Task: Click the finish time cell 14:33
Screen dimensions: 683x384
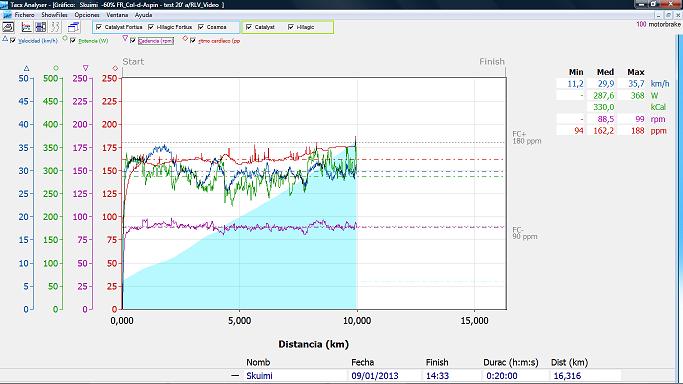Action: tap(437, 376)
